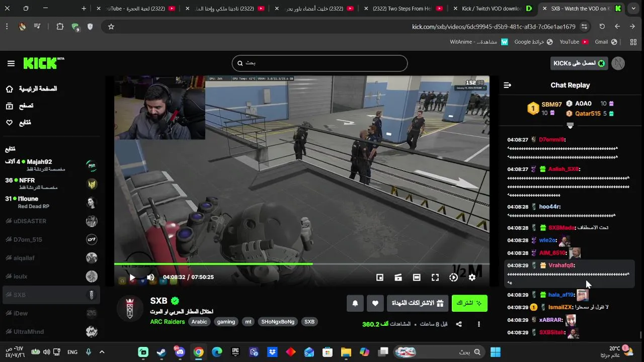Open SXB channel avatar

click(130, 308)
